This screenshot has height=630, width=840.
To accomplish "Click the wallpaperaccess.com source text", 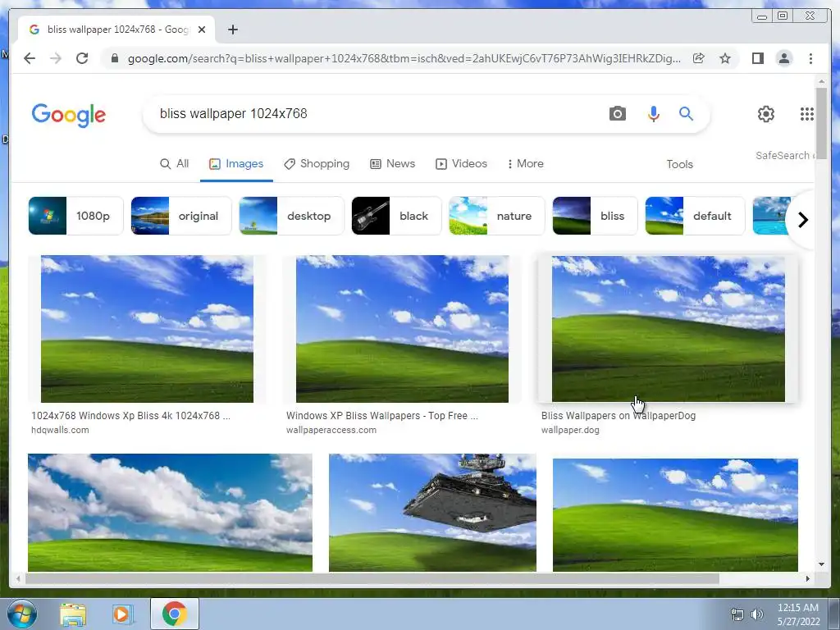I will pyautogui.click(x=331, y=430).
